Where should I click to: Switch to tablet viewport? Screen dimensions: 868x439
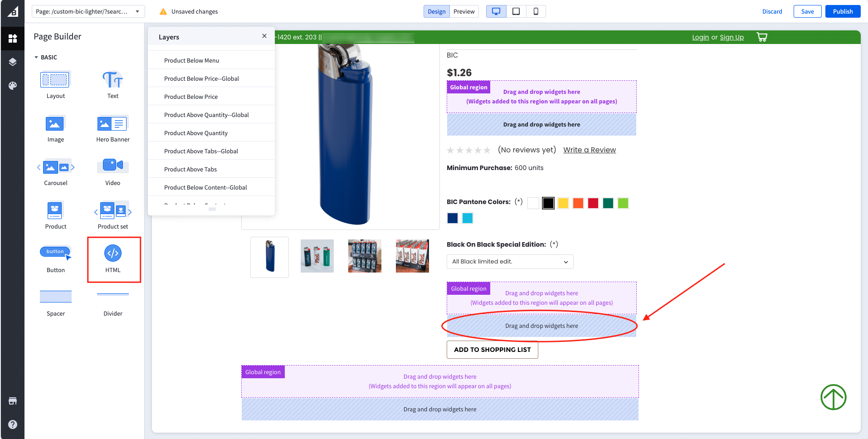516,11
